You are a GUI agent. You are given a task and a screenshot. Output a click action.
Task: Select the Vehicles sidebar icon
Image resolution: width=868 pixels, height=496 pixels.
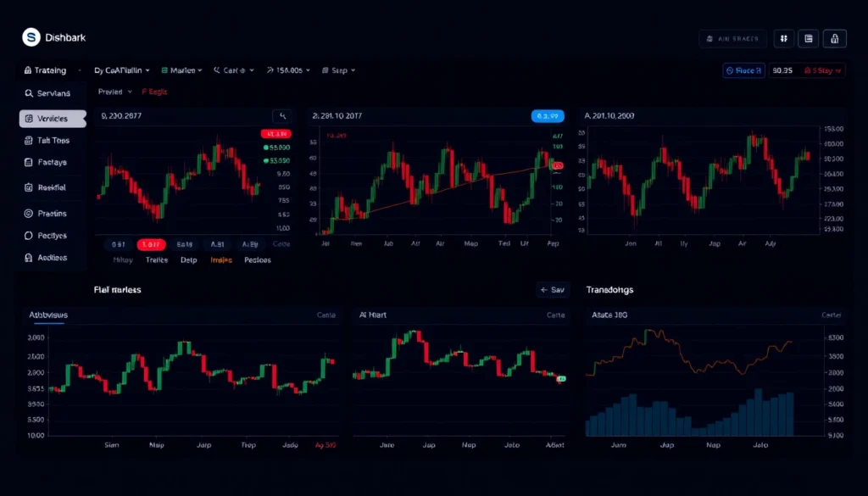point(53,119)
